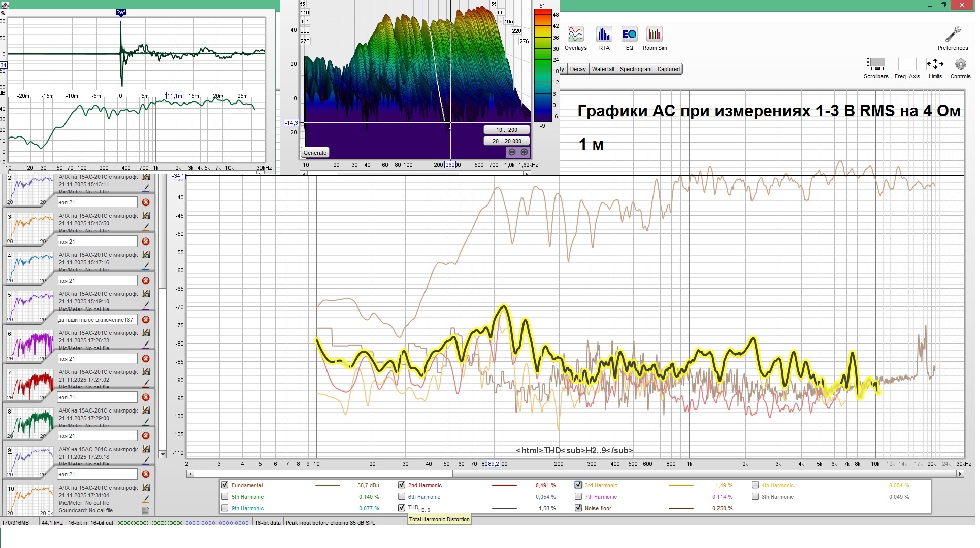980x548 pixels.
Task: Enable the 4th Harmonic checkbox
Action: coord(755,485)
